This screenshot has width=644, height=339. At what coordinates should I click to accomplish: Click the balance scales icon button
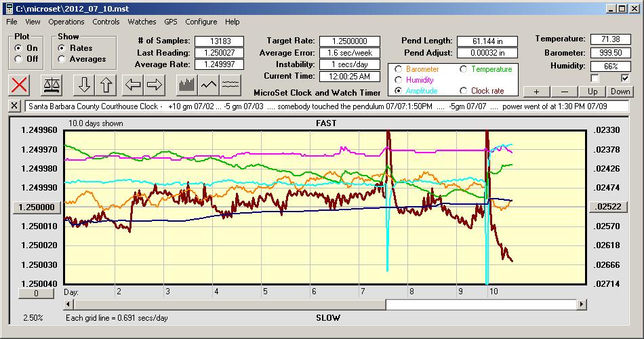pyautogui.click(x=52, y=85)
